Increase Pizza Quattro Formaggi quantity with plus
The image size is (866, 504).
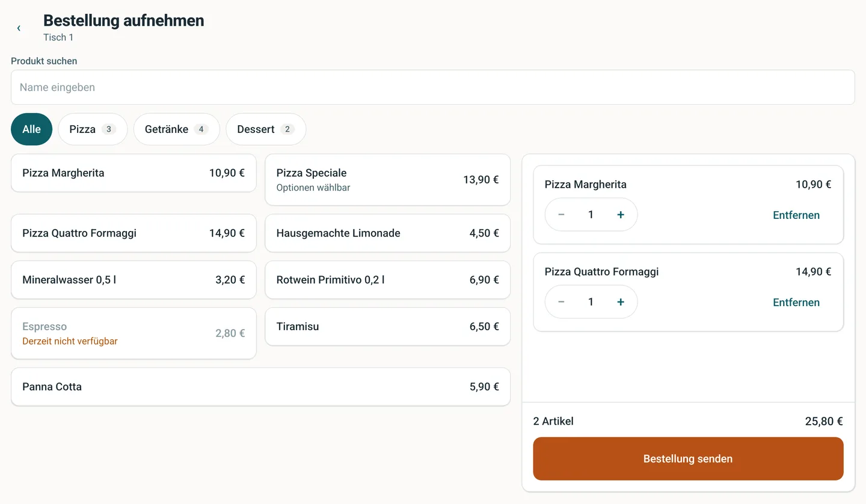[x=621, y=302]
